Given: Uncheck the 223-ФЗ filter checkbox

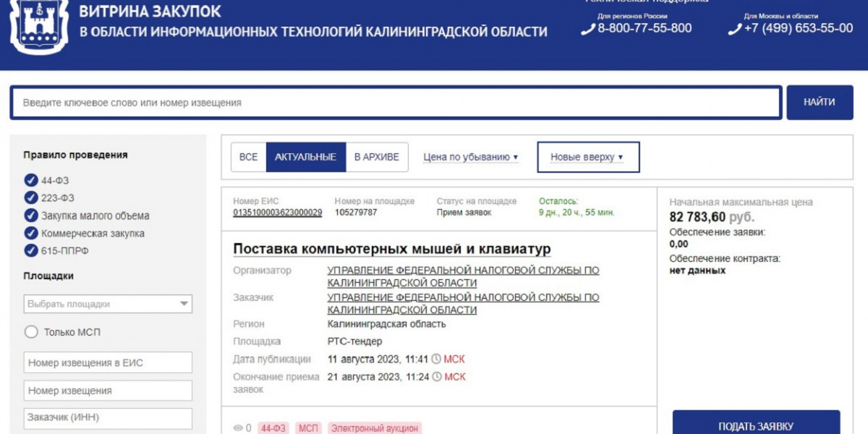Looking at the screenshot, I should tap(31, 197).
